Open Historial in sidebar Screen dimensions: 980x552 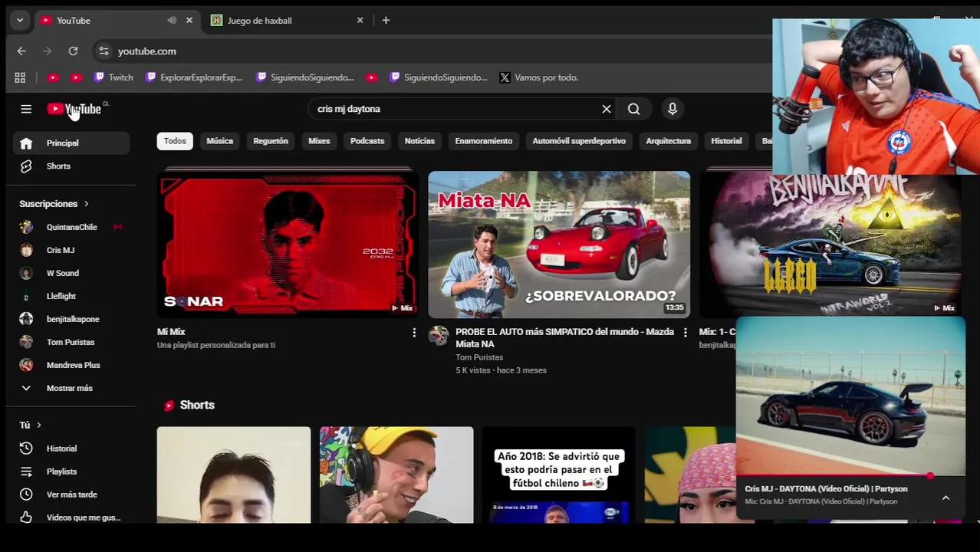[71, 449]
